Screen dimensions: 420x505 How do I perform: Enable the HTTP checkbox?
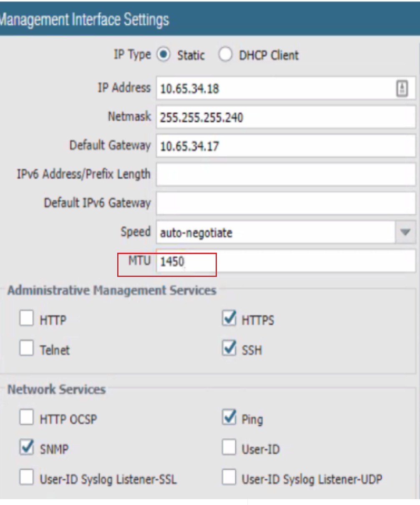[x=26, y=319]
